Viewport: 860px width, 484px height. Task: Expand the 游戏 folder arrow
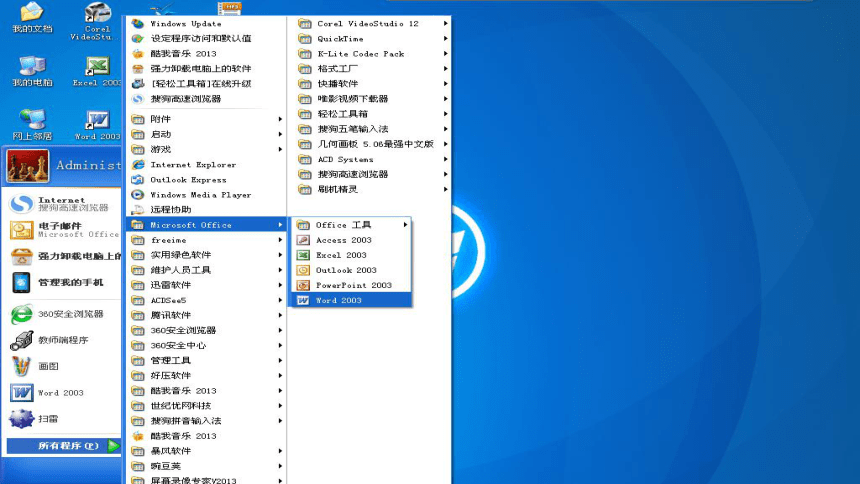pos(280,149)
